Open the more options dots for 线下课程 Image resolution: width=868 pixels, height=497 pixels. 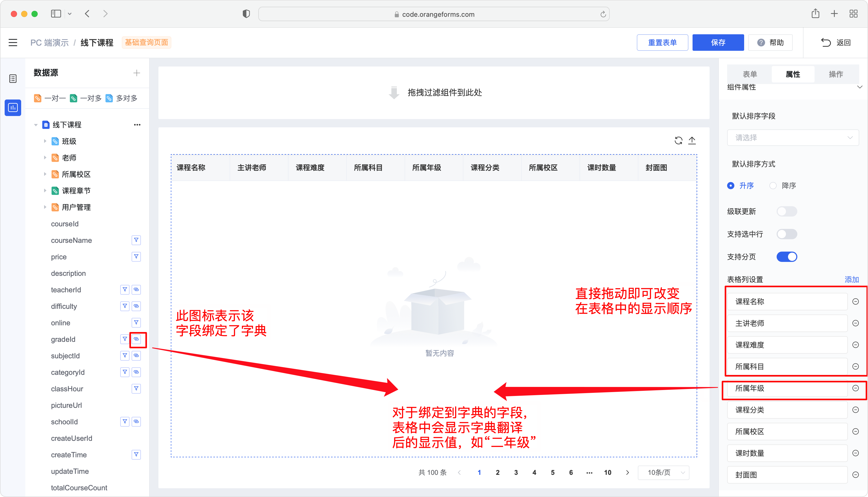click(137, 125)
